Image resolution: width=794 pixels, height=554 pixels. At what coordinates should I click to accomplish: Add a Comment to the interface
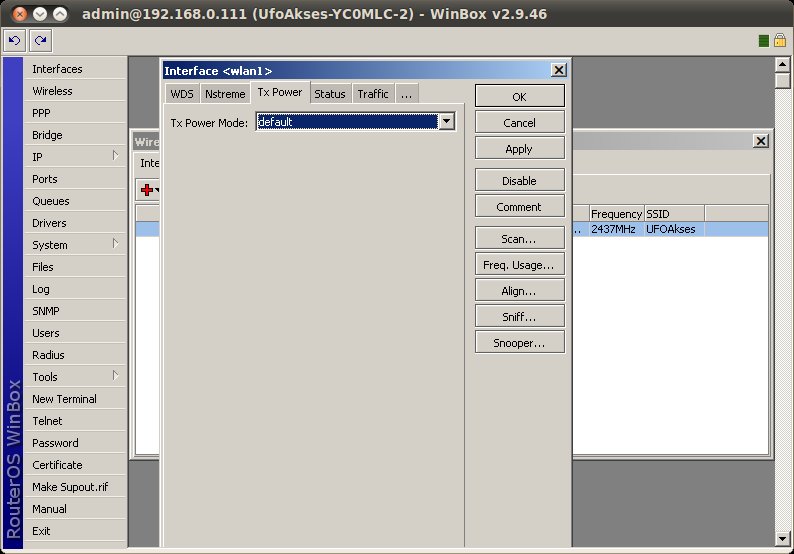coord(520,207)
